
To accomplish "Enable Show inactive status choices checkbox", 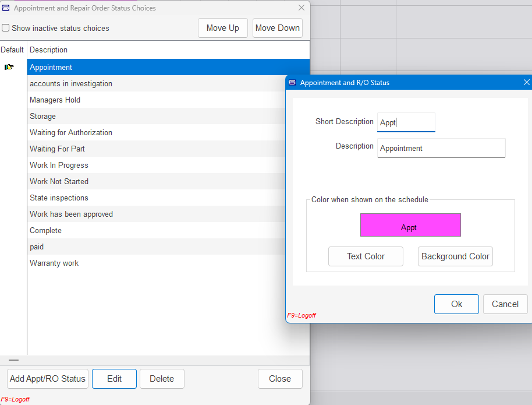I will coord(6,28).
